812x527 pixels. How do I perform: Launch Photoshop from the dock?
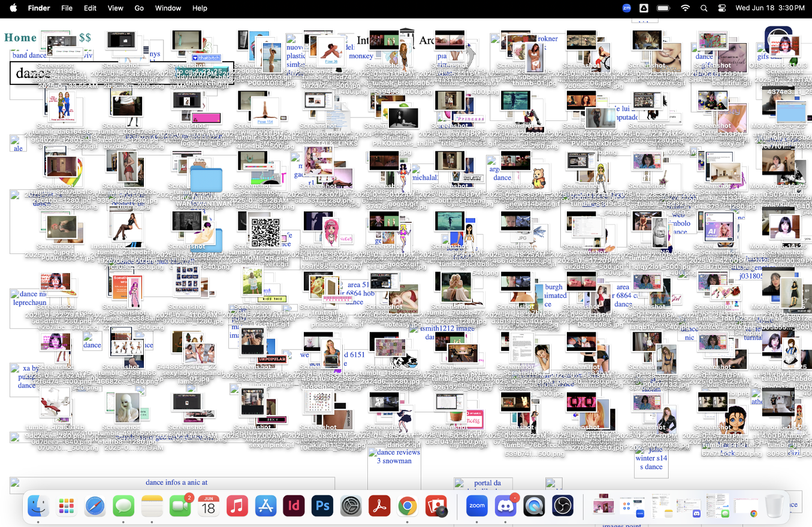[x=323, y=507]
